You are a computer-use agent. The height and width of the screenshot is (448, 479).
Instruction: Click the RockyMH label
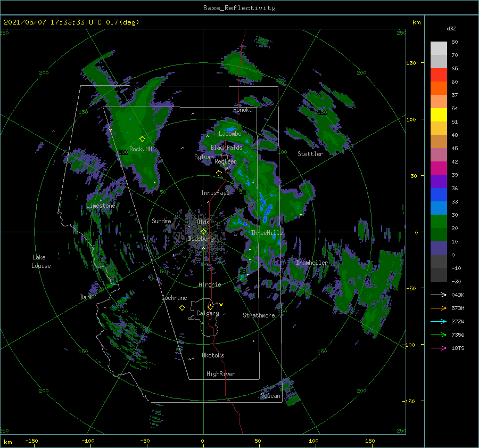[141, 149]
